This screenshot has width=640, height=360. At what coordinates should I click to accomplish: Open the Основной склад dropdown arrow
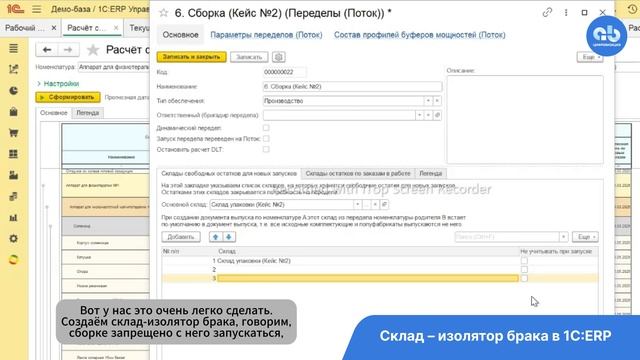tap(357, 204)
